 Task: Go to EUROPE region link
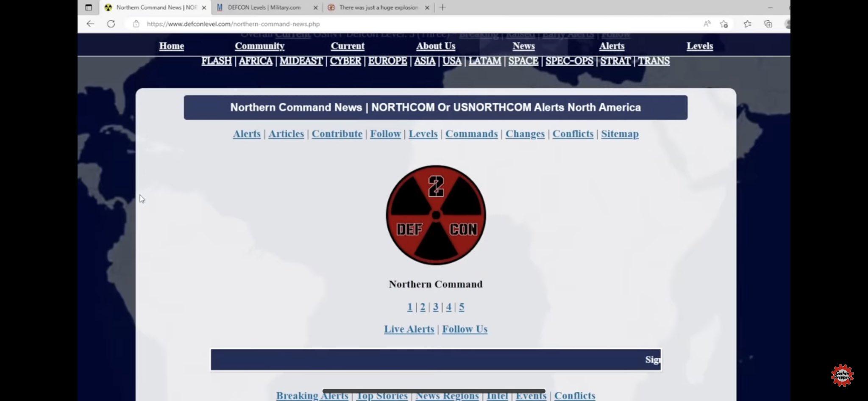387,61
